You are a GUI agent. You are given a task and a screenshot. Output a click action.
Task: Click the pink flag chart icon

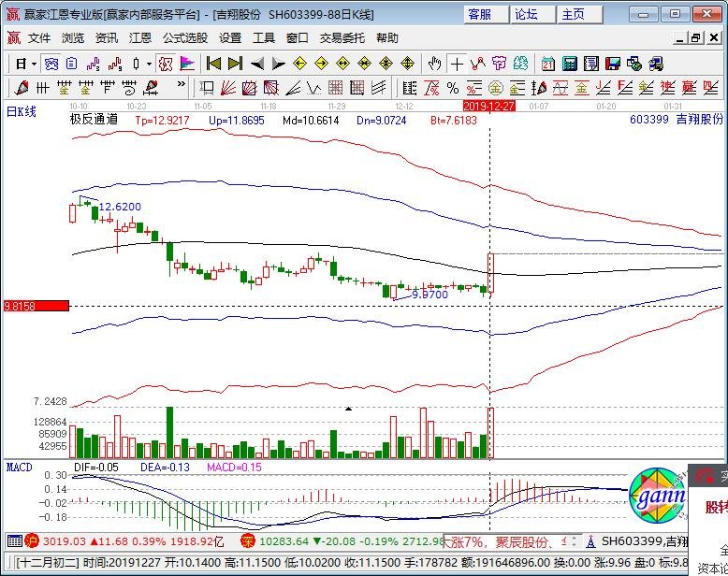pos(187,64)
